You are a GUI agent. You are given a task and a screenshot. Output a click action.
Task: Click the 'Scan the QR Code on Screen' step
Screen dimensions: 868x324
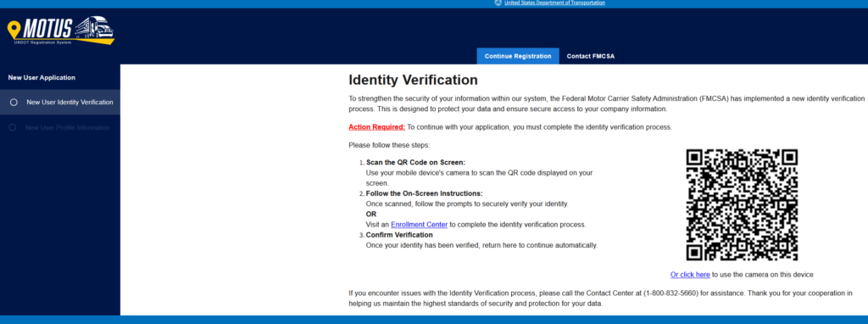point(415,162)
